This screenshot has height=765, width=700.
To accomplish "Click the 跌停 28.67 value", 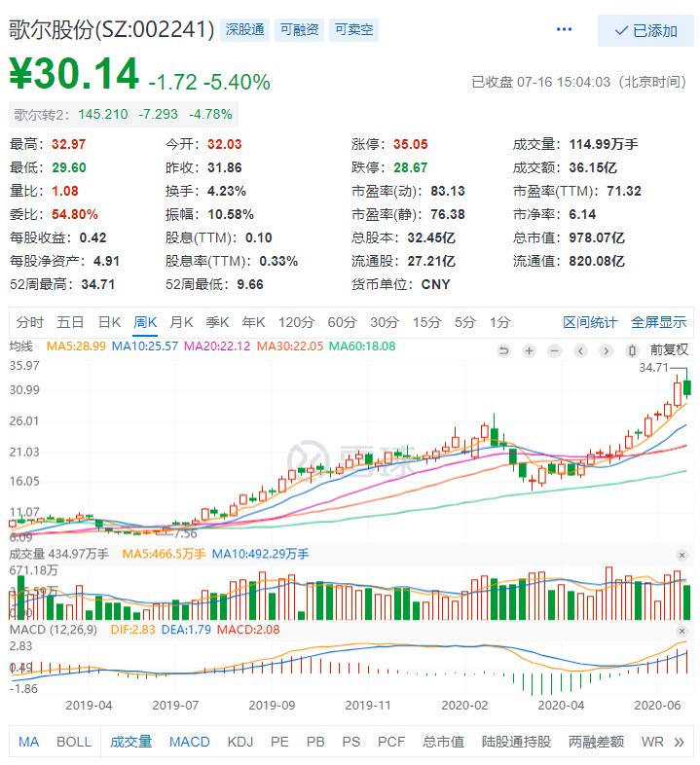I will tap(411, 167).
